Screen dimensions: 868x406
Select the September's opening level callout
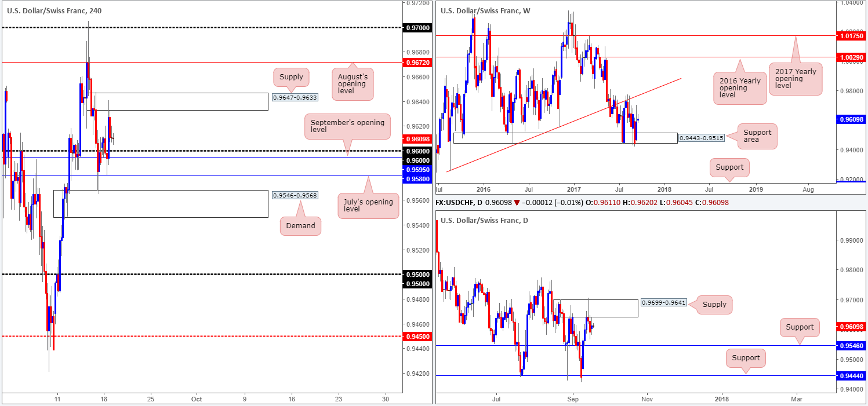coord(346,126)
